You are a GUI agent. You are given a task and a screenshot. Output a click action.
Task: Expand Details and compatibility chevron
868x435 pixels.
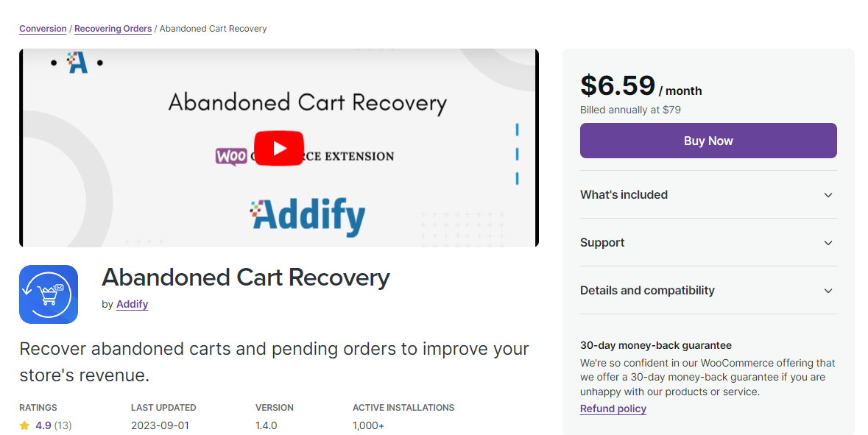pyautogui.click(x=828, y=291)
